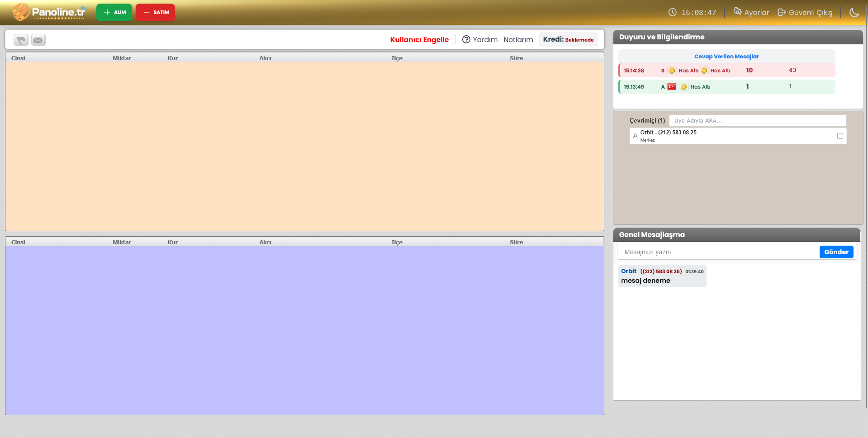Image resolution: width=868 pixels, height=437 pixels.
Task: Toggle dark mode with the moon icon
Action: click(x=854, y=13)
